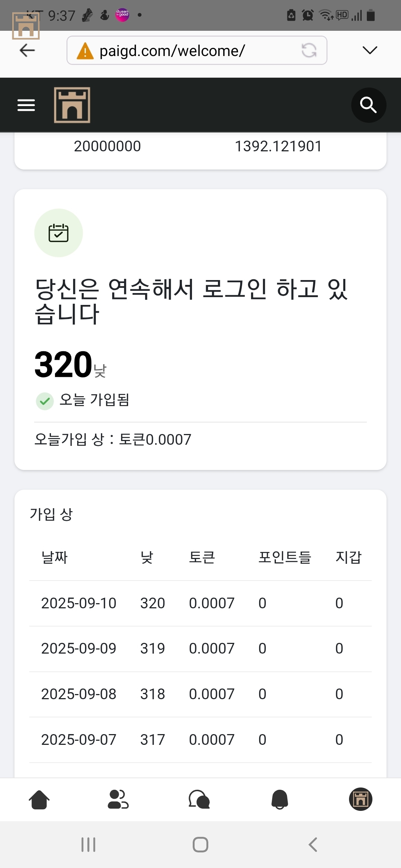401x868 pixels.
Task: Open the hamburger menu
Action: pos(26,105)
